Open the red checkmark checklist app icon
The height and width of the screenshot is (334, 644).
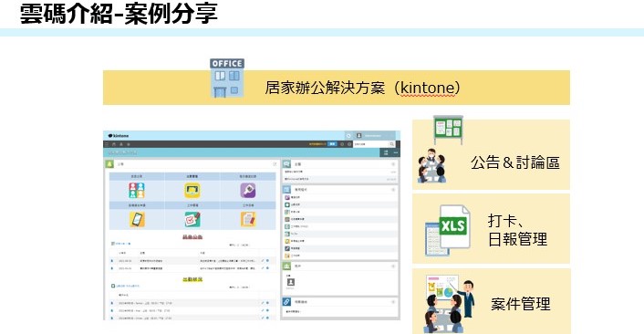tap(192, 219)
